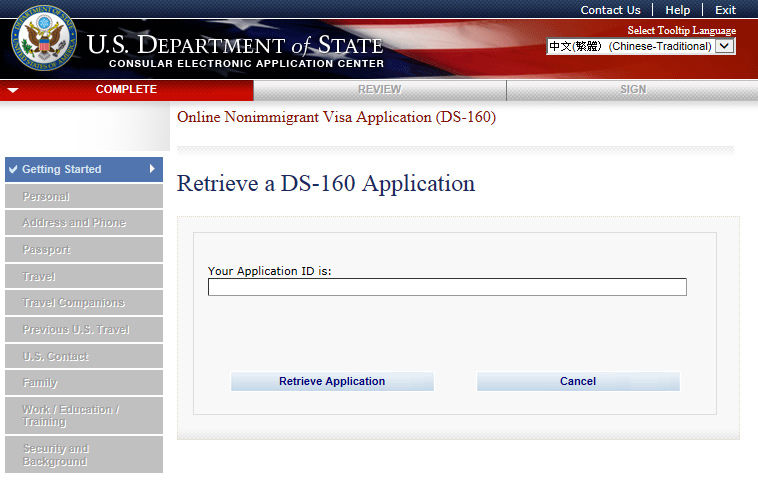The height and width of the screenshot is (490, 758).
Task: Click Consular Electronic Application Center text
Action: point(247,64)
